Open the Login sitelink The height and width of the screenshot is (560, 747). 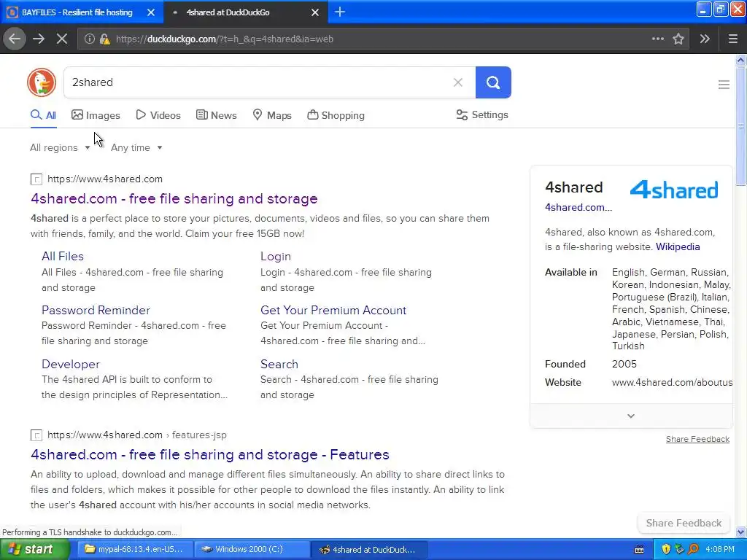click(275, 256)
